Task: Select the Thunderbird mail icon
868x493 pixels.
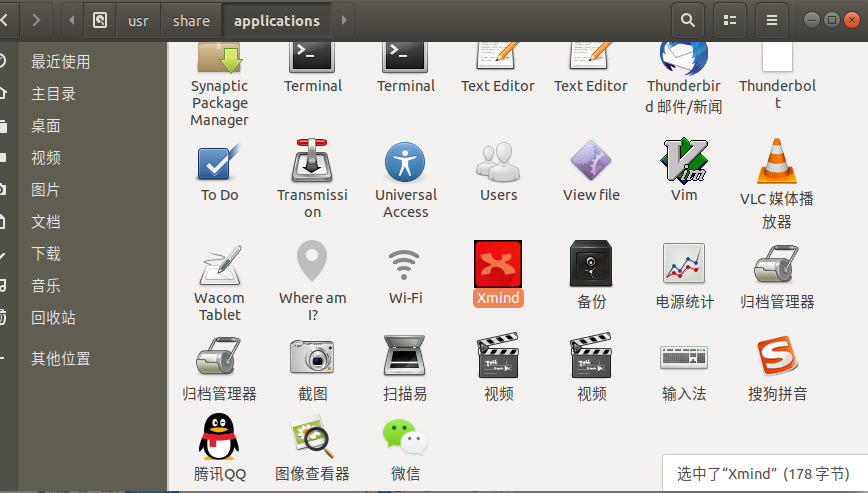Action: pos(684,58)
